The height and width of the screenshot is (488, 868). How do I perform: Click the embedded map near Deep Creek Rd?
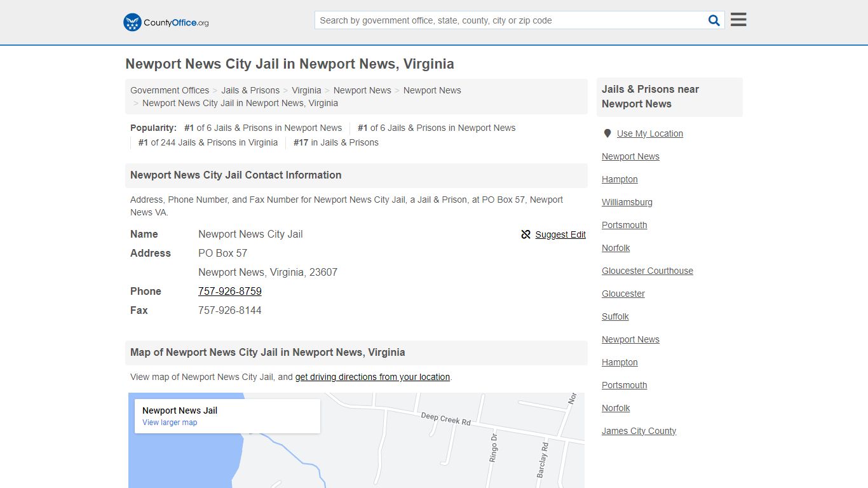click(x=446, y=419)
